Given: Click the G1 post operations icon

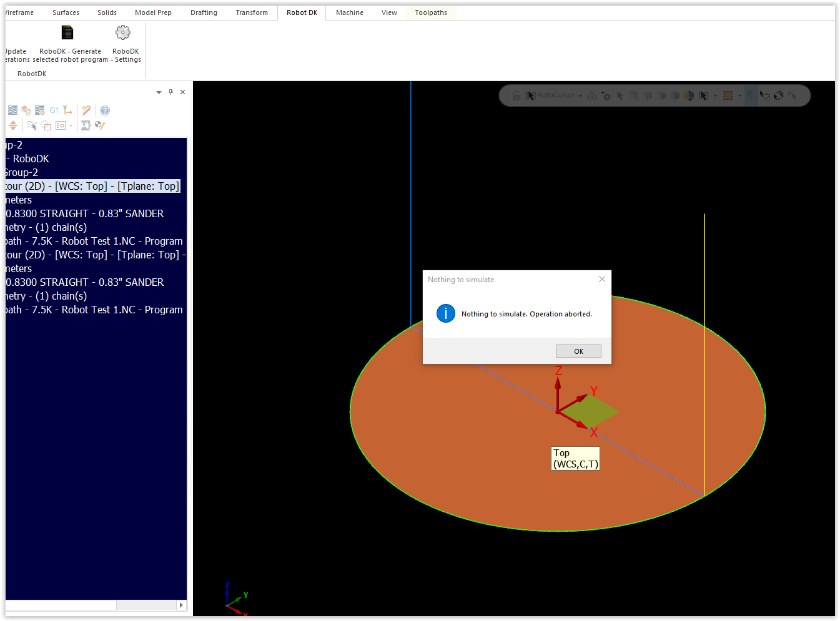Looking at the screenshot, I should pyautogui.click(x=54, y=110).
